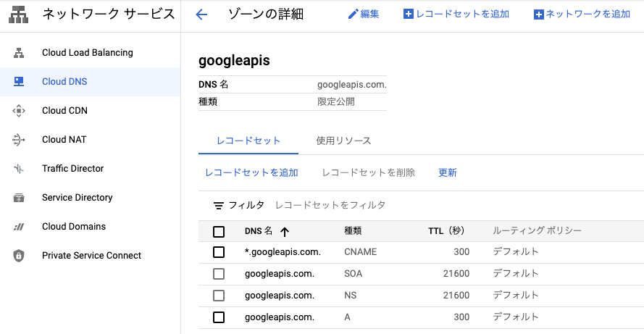The width and height of the screenshot is (644, 334).
Task: Click the Service Directory sidebar icon
Action: [19, 198]
